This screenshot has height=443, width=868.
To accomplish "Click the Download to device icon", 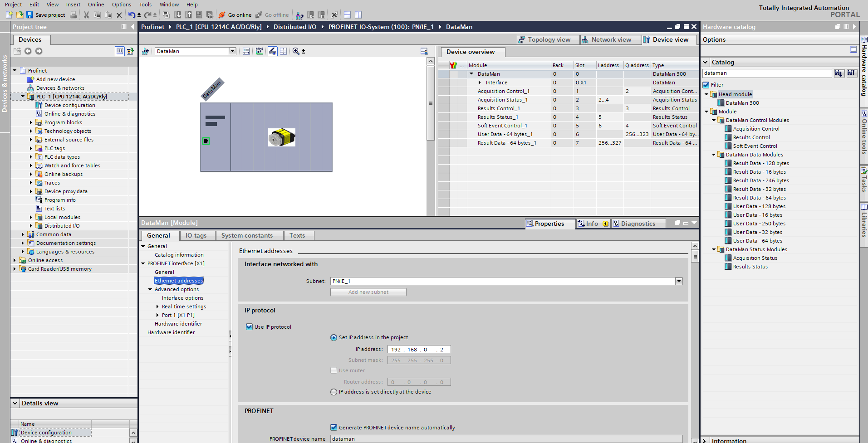I will pos(177,15).
